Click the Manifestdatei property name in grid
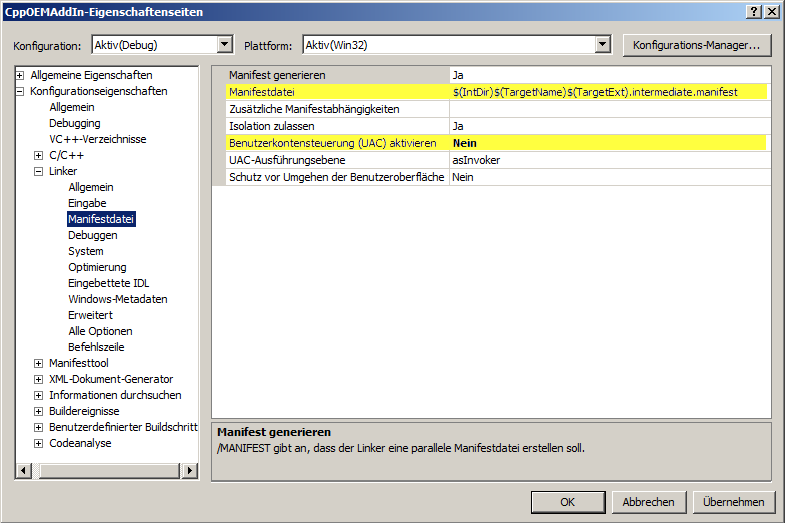Viewport: 785px width, 523px height. [x=262, y=92]
